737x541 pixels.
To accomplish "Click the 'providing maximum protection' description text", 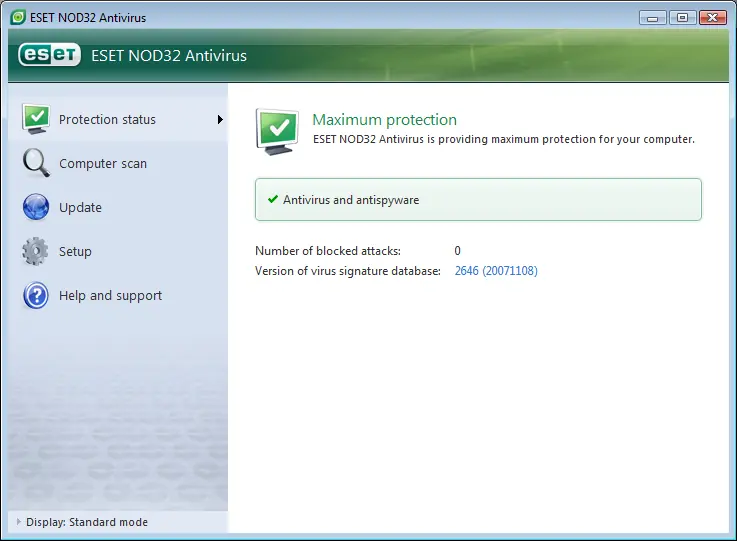I will point(503,139).
